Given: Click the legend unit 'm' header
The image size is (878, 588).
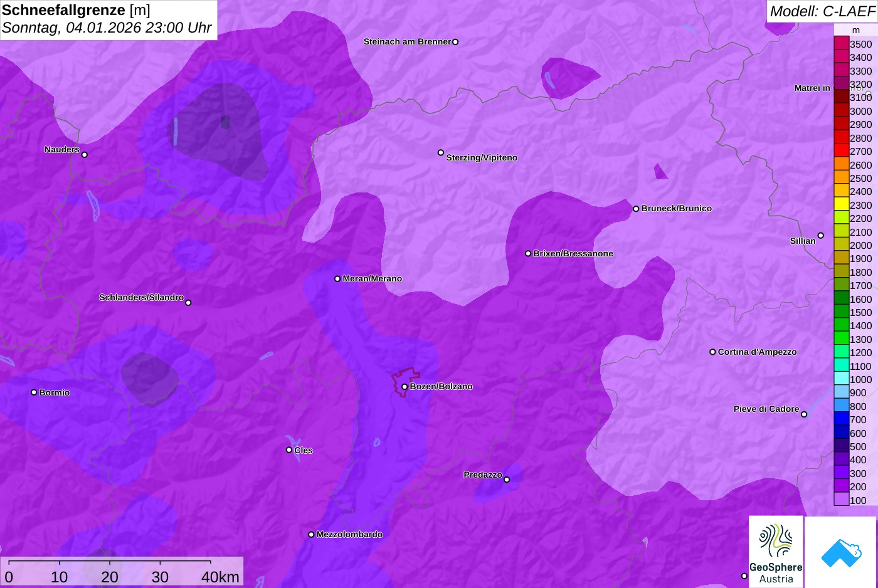Looking at the screenshot, I should pyautogui.click(x=856, y=30).
